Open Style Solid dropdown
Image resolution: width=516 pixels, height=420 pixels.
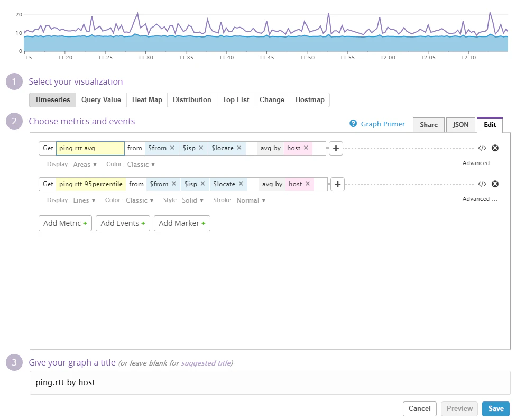click(x=192, y=200)
